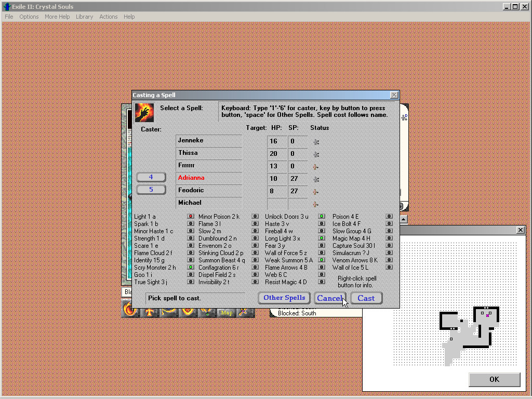Click the Cast button
The height and width of the screenshot is (399, 532).
pos(366,298)
